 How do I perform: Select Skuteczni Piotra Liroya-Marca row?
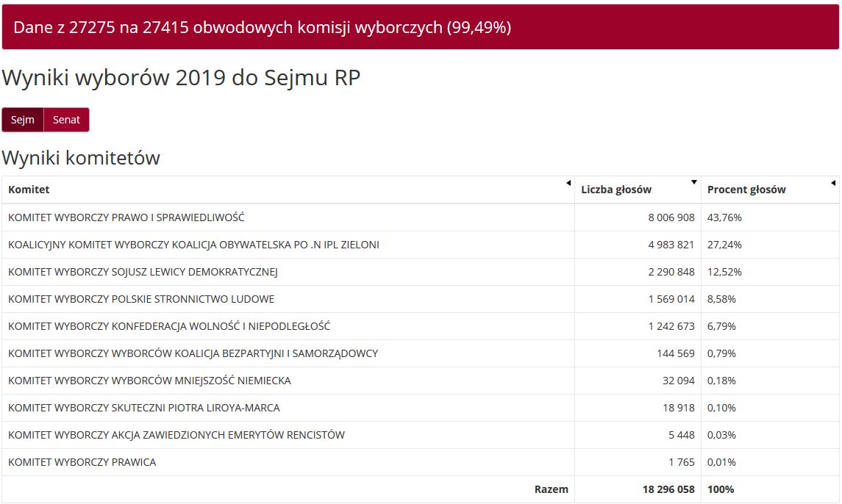tap(144, 408)
